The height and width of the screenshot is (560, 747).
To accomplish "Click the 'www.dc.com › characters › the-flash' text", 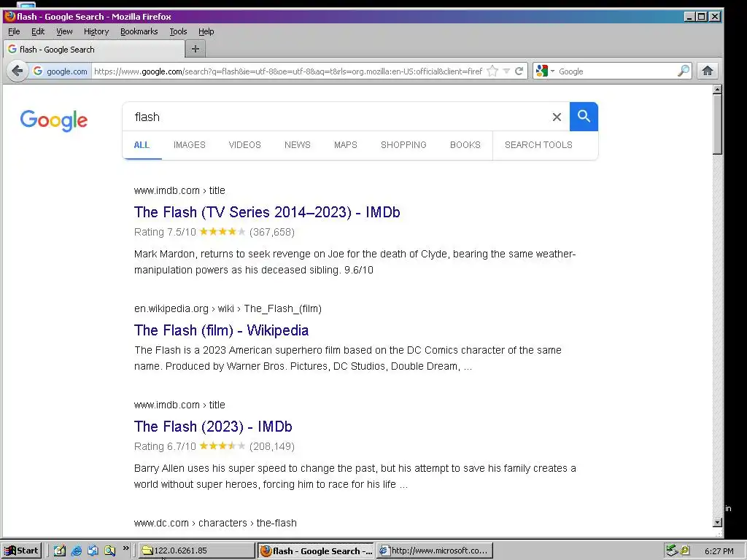I will (x=215, y=523).
